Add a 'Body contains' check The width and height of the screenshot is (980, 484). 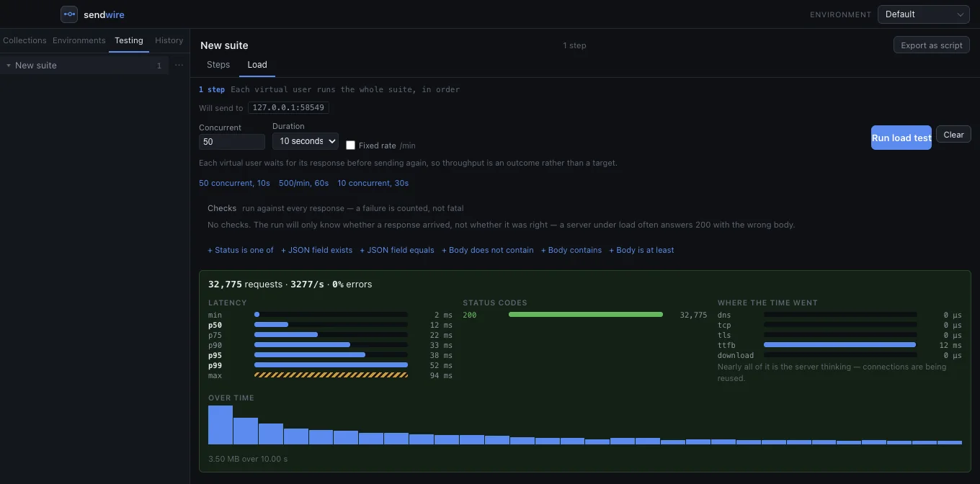click(x=571, y=250)
